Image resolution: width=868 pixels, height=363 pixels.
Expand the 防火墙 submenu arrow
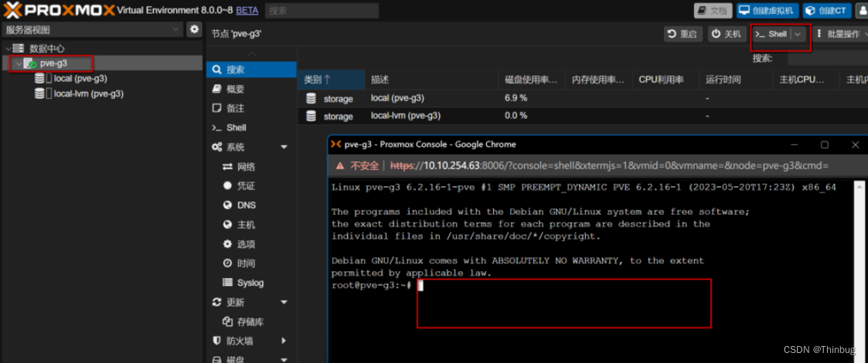tap(284, 341)
